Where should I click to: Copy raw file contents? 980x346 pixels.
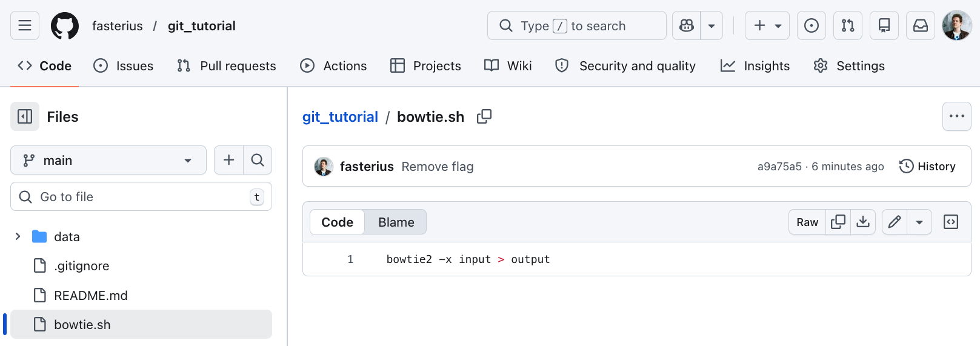838,222
